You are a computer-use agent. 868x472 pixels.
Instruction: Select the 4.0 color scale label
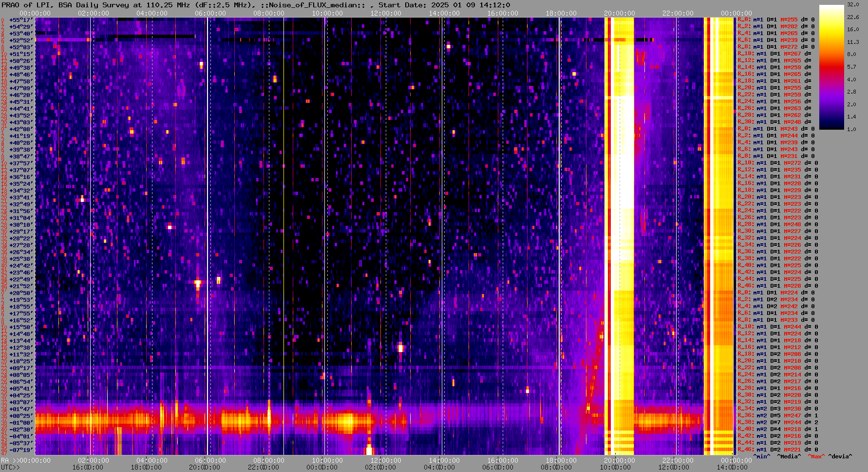[x=851, y=79]
